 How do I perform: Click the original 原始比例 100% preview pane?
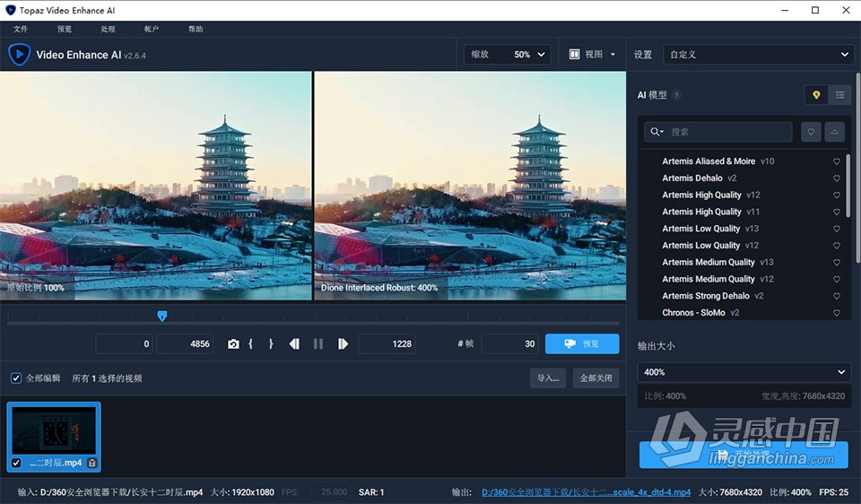tap(156, 186)
